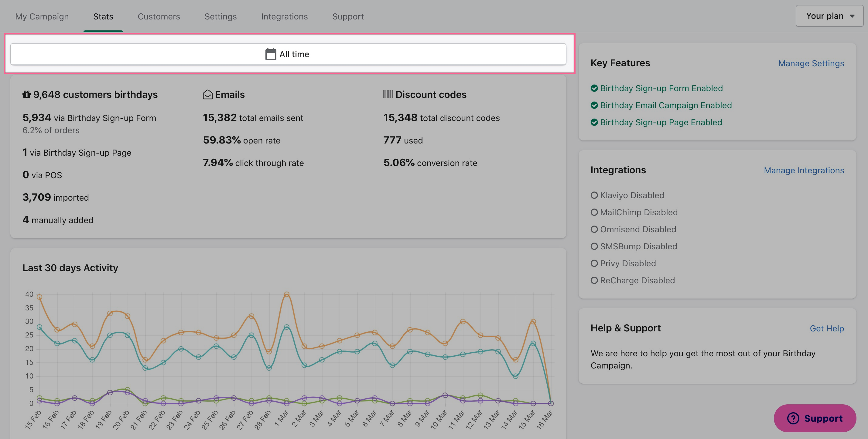Click the calendar icon beside All time
The width and height of the screenshot is (868, 439).
[x=270, y=54]
